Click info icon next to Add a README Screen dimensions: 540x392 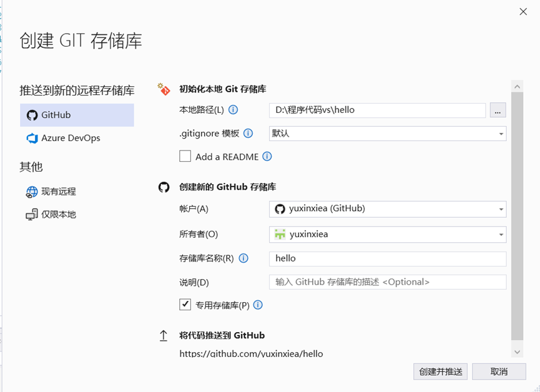[267, 157]
